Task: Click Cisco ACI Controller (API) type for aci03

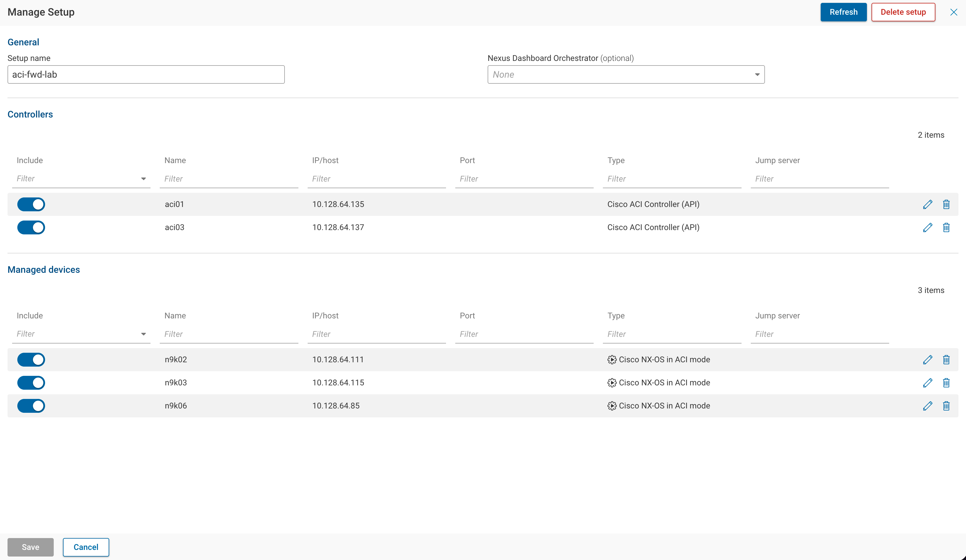Action: [653, 227]
